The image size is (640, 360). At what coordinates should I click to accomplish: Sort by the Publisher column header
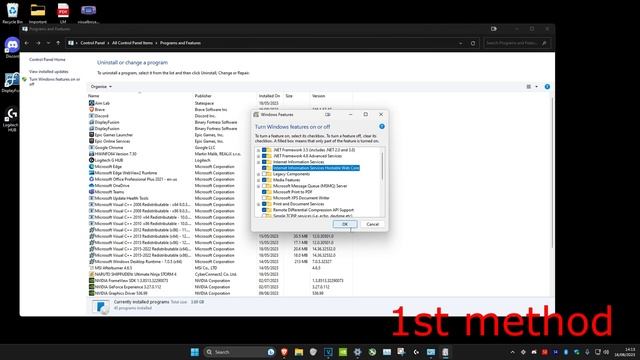tap(203, 96)
